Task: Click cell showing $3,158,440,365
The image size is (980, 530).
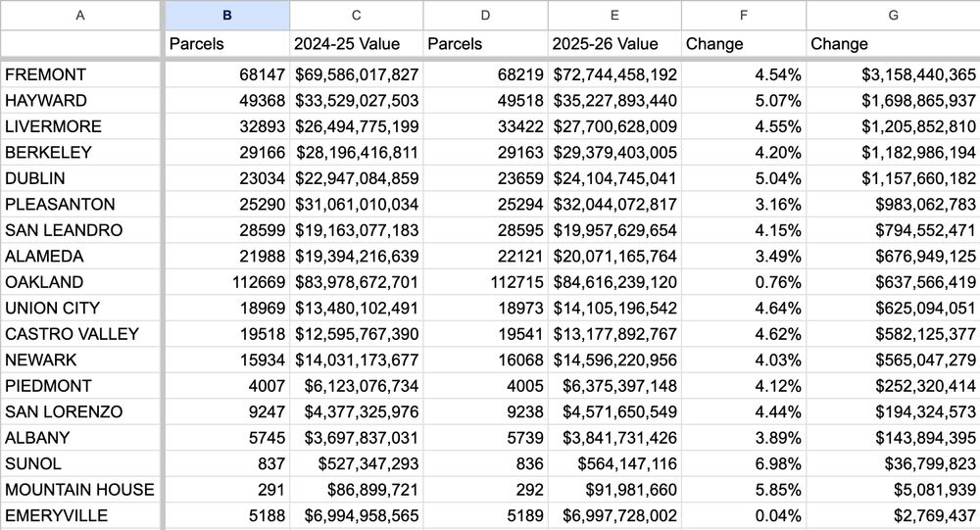Action: coord(893,74)
